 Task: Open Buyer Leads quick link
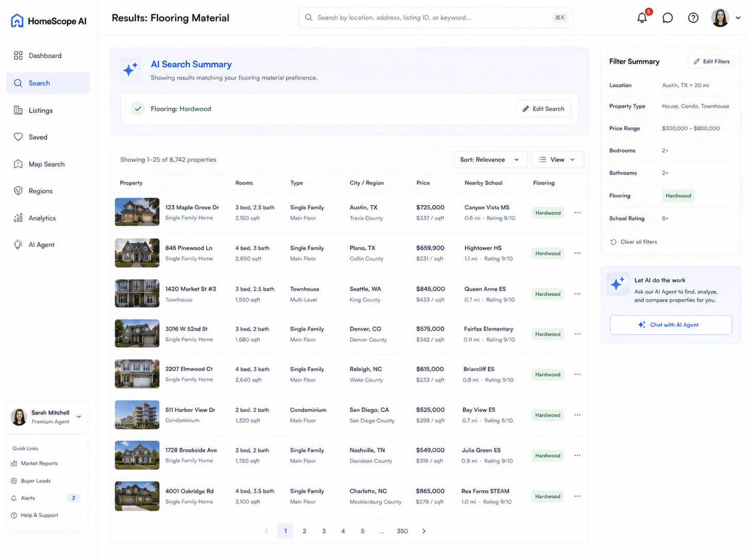[30, 481]
